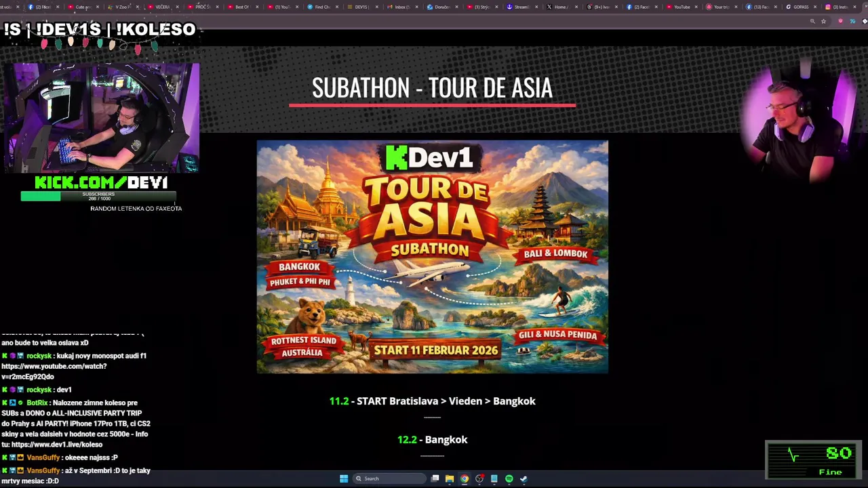The height and width of the screenshot is (488, 868).
Task: Open the Windows Start menu
Action: pyautogui.click(x=344, y=479)
